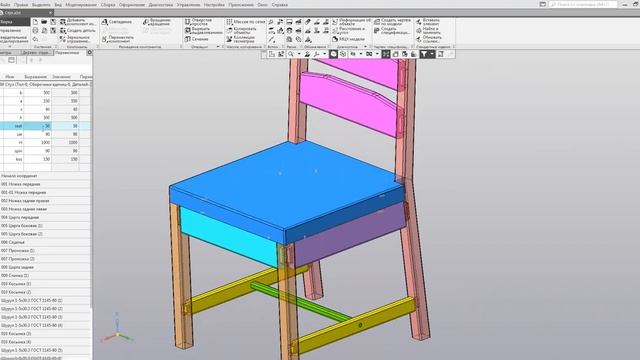Click the open file folder icon
This screenshot has width=640, height=360.
coord(44,22)
